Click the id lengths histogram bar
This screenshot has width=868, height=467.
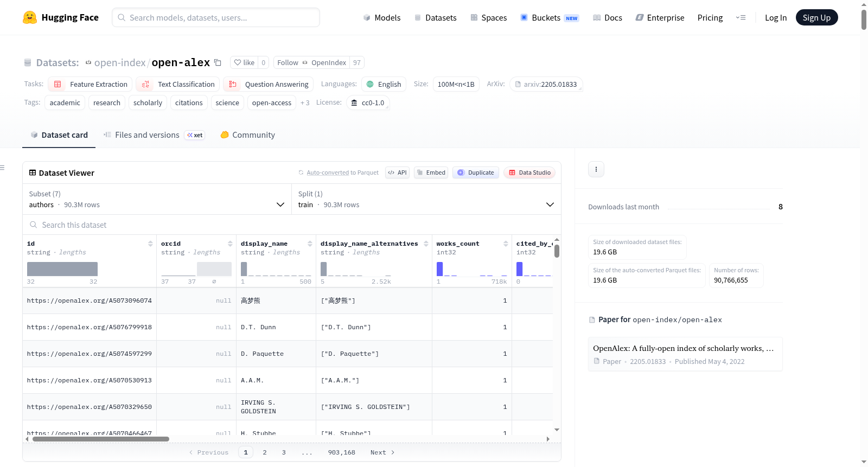point(62,269)
